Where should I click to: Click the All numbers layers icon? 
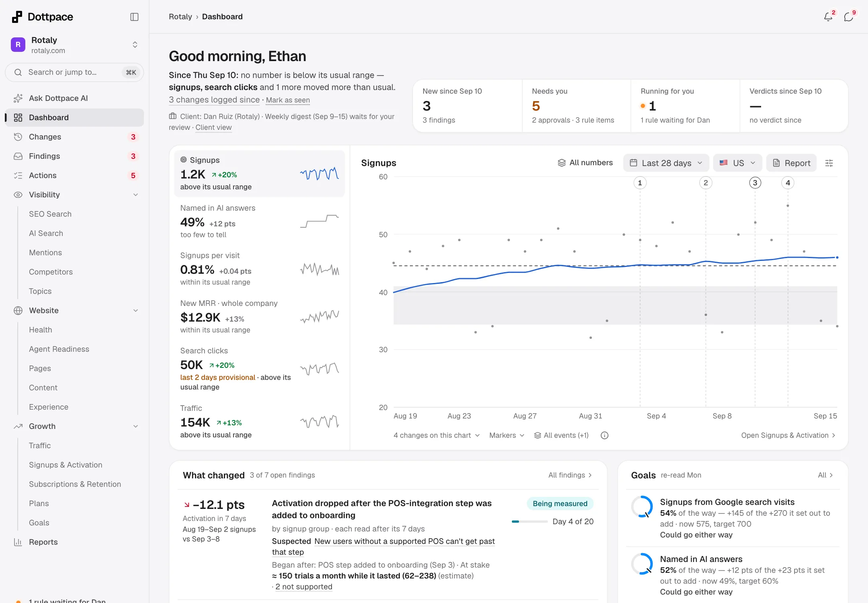[562, 163]
